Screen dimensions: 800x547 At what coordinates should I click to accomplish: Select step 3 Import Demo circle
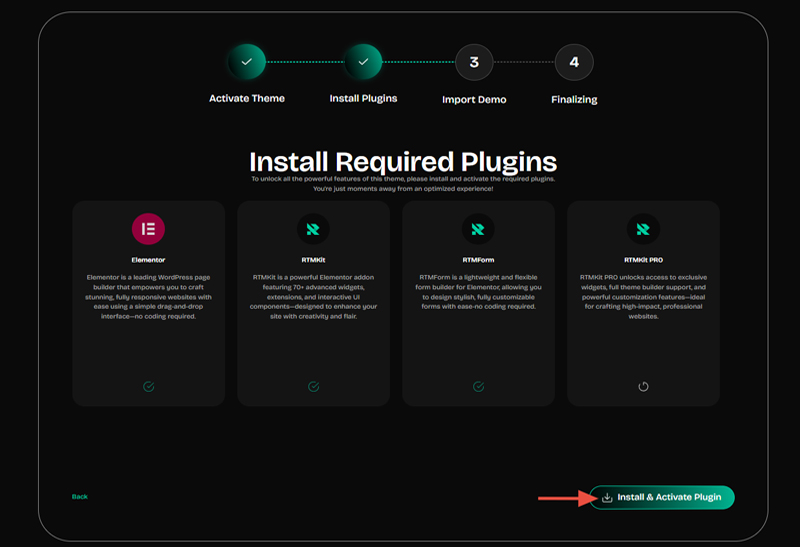pyautogui.click(x=474, y=62)
